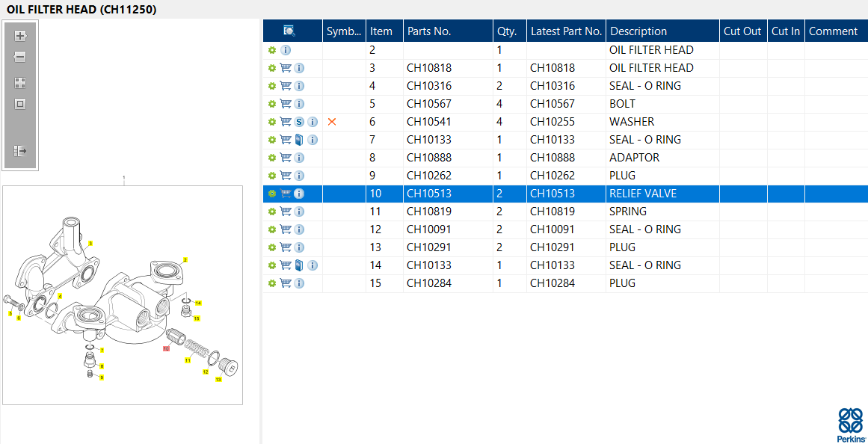Sort by the Item column header
The height and width of the screenshot is (444, 868).
click(x=385, y=31)
